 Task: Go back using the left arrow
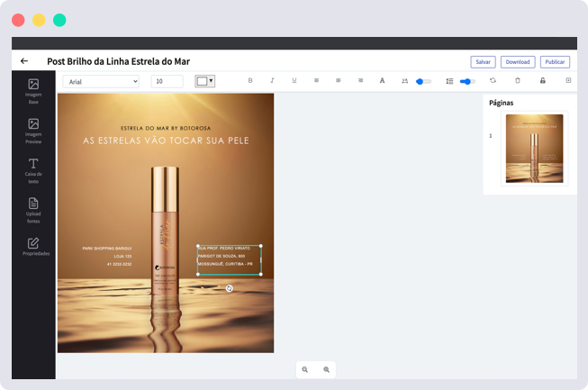(x=24, y=61)
